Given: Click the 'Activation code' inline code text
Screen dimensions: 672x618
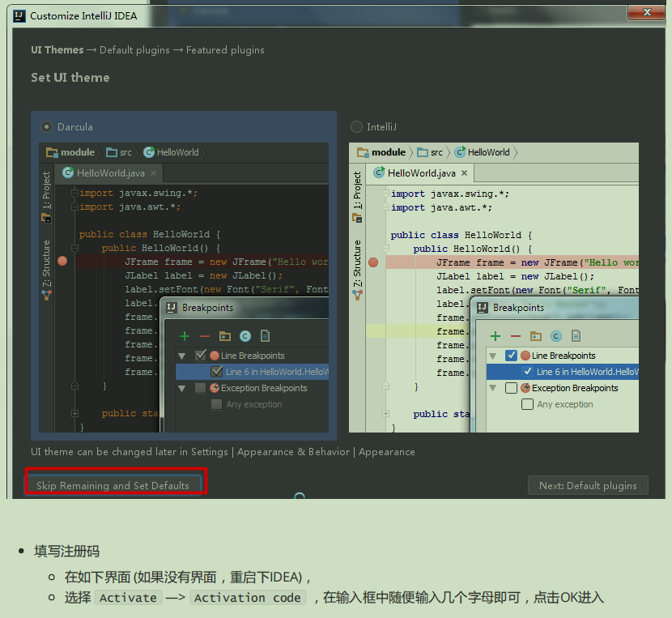Looking at the screenshot, I should coord(248,598).
